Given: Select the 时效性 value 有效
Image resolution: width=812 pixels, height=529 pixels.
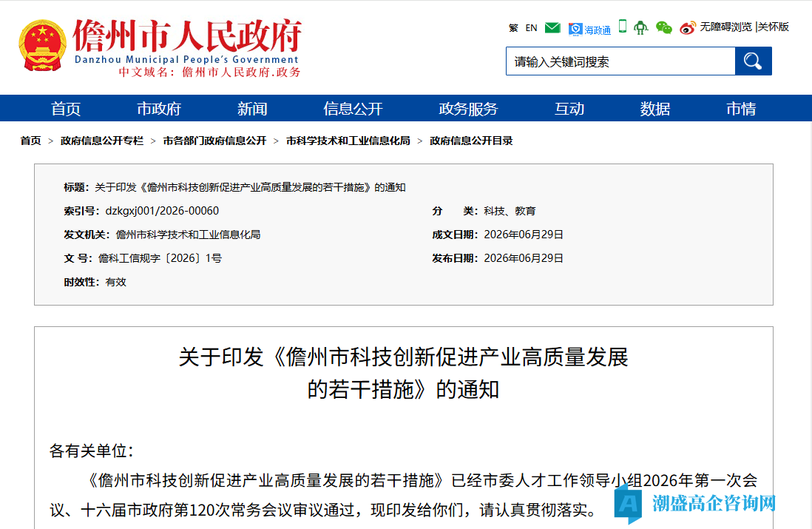Looking at the screenshot, I should click(x=116, y=282).
